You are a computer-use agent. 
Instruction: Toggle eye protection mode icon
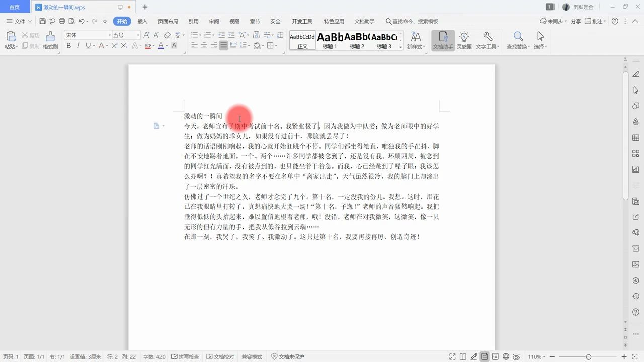point(517,357)
